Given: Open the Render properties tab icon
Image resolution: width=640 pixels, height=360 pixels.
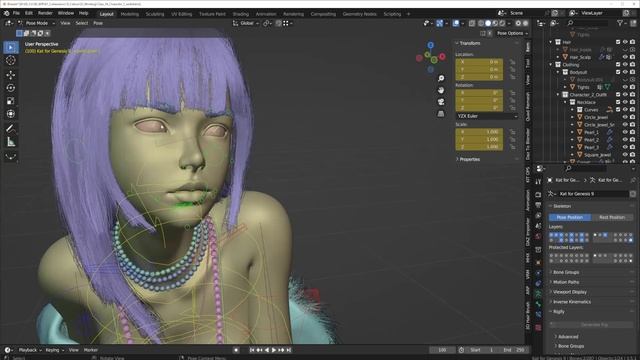Looking at the screenshot, I should tap(538, 195).
